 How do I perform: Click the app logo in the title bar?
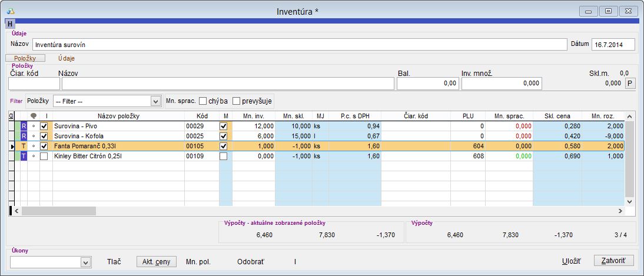(10, 11)
